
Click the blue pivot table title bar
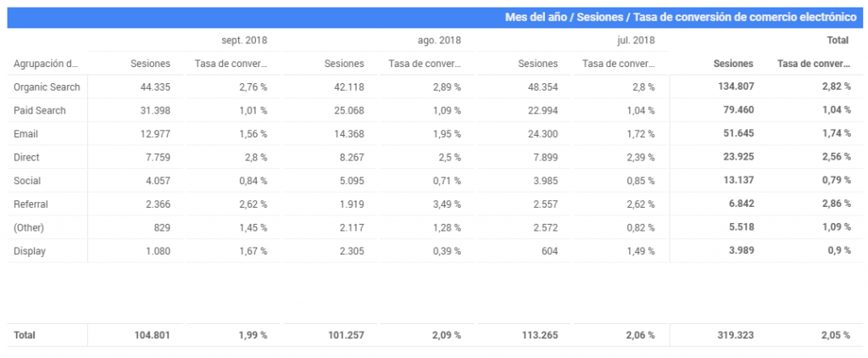click(x=434, y=17)
